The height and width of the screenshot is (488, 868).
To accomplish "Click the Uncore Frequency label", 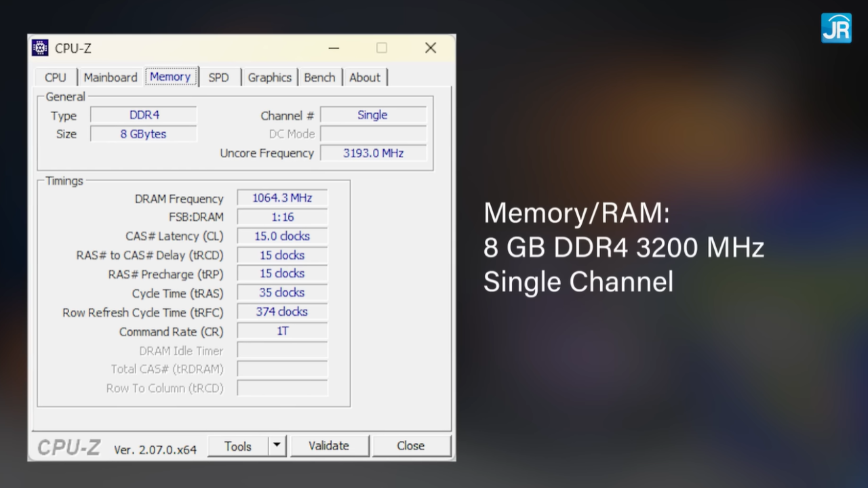I will 267,153.
